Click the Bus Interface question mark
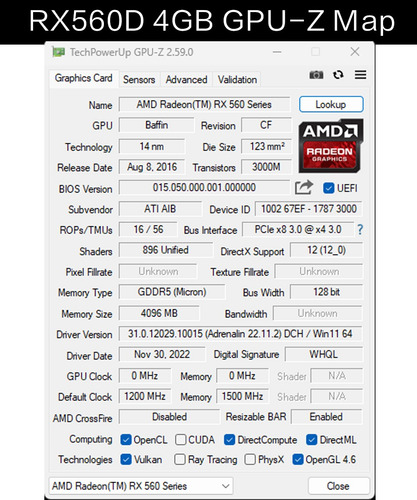417x500 pixels. (360, 230)
